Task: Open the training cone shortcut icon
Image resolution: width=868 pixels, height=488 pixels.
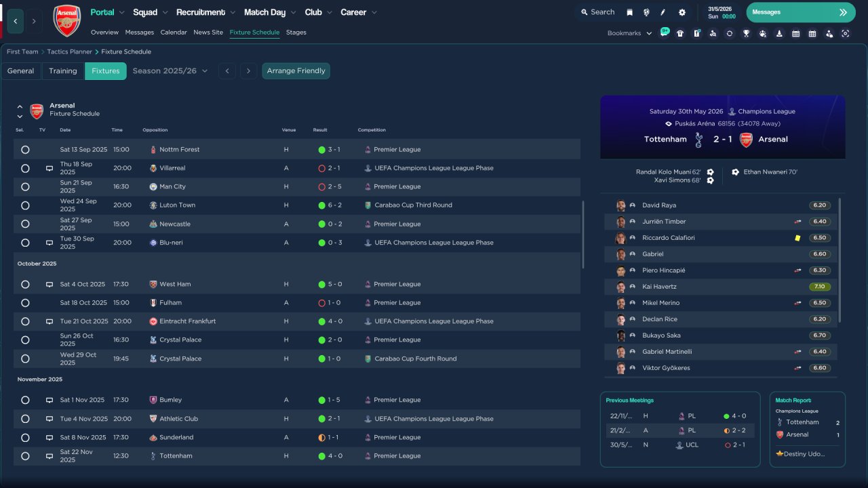Action: [x=779, y=33]
